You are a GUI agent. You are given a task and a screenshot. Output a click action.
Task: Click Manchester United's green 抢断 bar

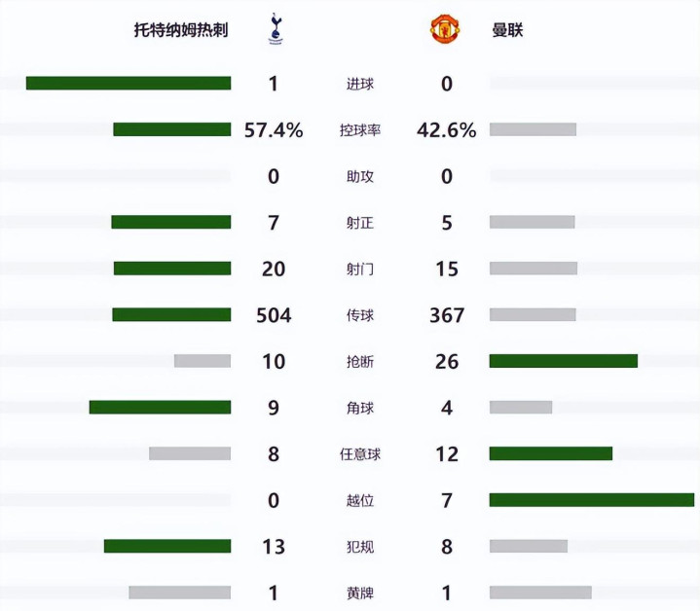(564, 361)
